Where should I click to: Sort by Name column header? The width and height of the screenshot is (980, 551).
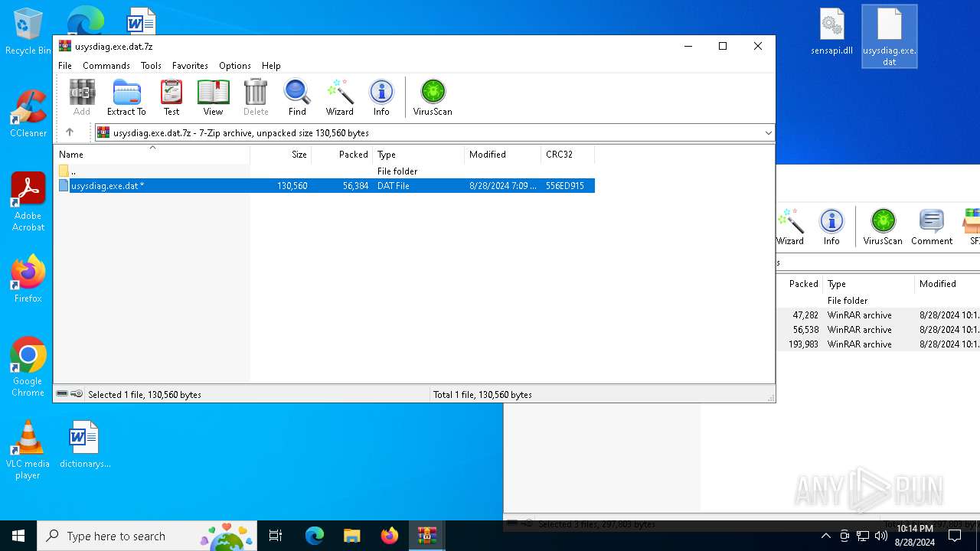[x=152, y=155]
